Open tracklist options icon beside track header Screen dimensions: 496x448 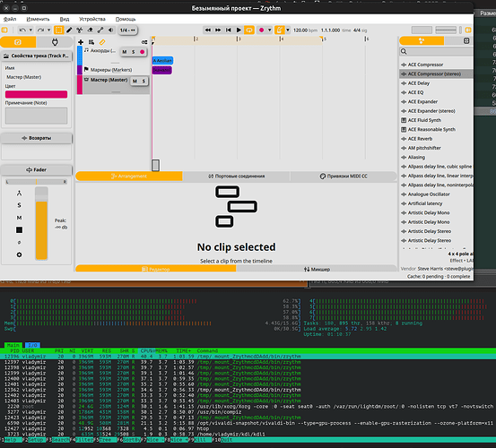[x=144, y=42]
